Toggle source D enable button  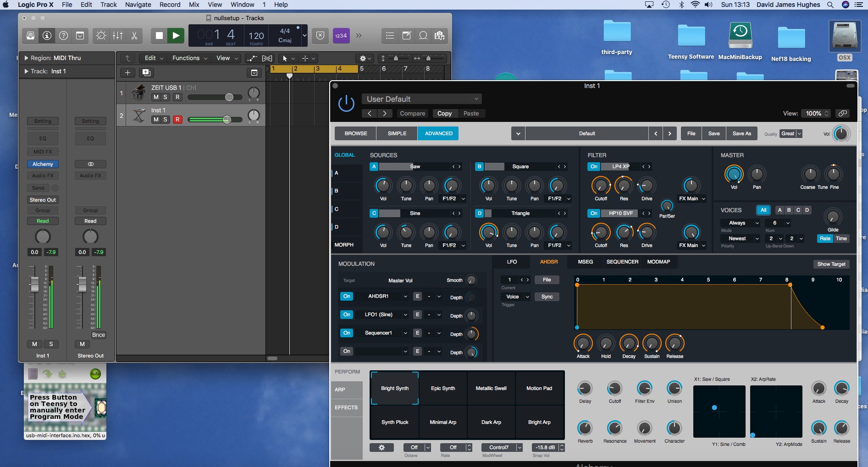click(480, 213)
